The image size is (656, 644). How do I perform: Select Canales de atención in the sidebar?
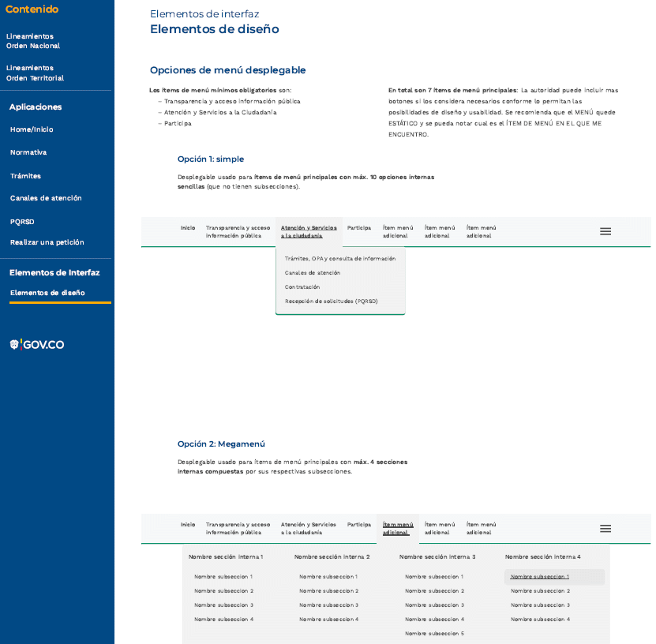46,198
